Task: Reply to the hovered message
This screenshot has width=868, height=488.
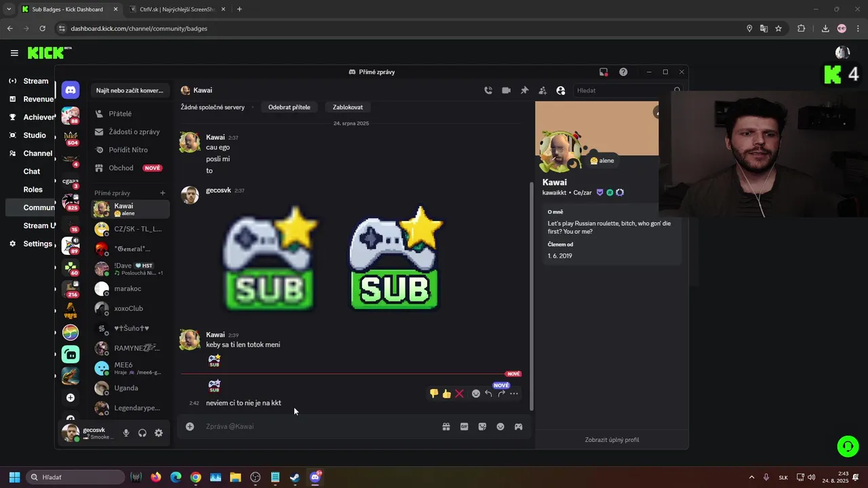Action: pyautogui.click(x=488, y=393)
